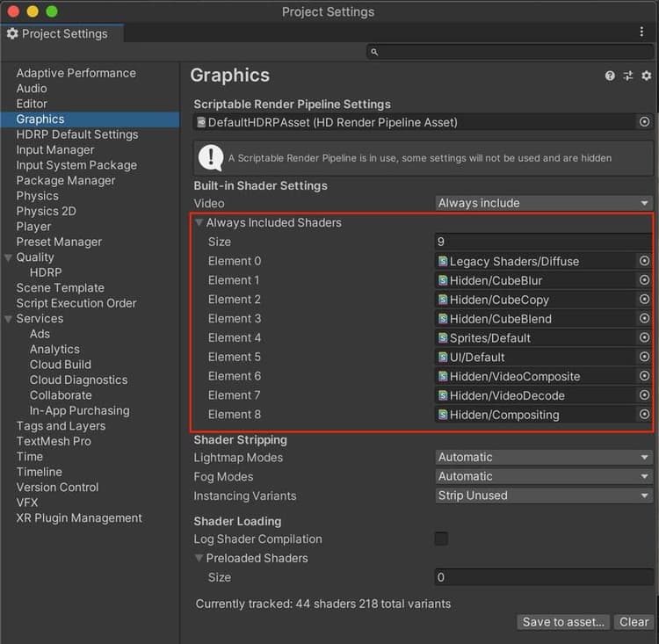Open Version Control settings

57,488
